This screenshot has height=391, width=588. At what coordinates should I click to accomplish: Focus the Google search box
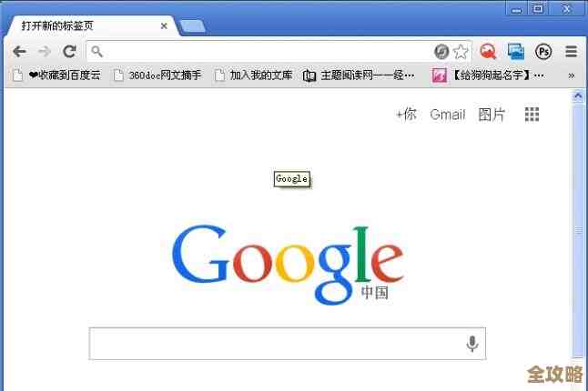pos(288,344)
